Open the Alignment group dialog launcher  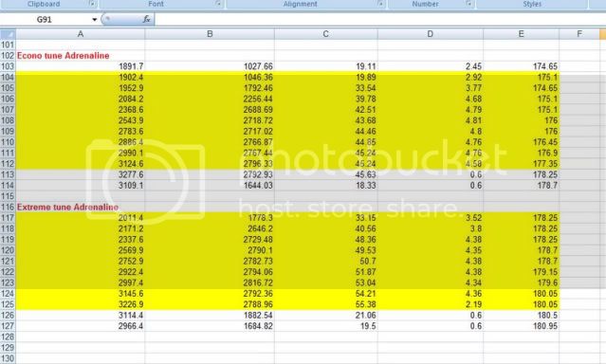coord(380,4)
